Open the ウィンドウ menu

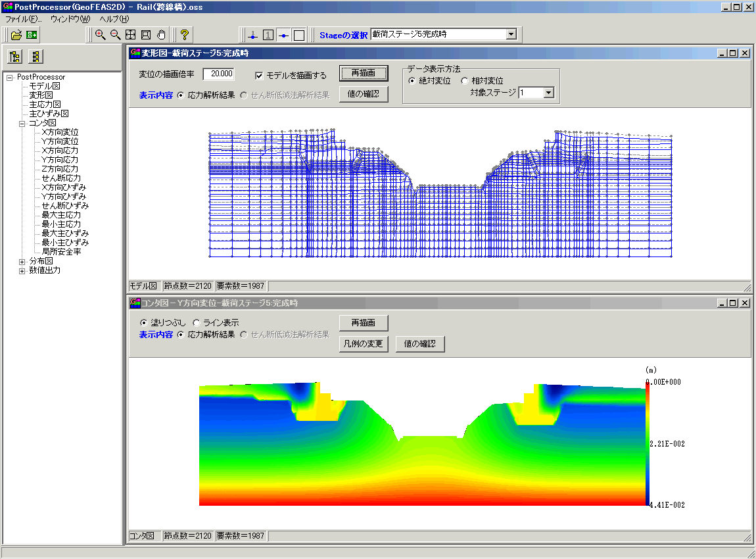pos(70,19)
